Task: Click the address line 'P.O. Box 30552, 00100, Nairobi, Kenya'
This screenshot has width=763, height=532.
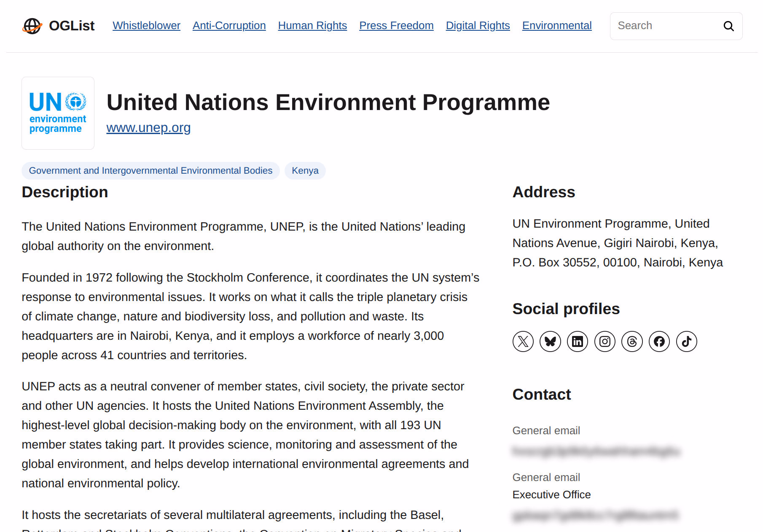Action: click(618, 262)
